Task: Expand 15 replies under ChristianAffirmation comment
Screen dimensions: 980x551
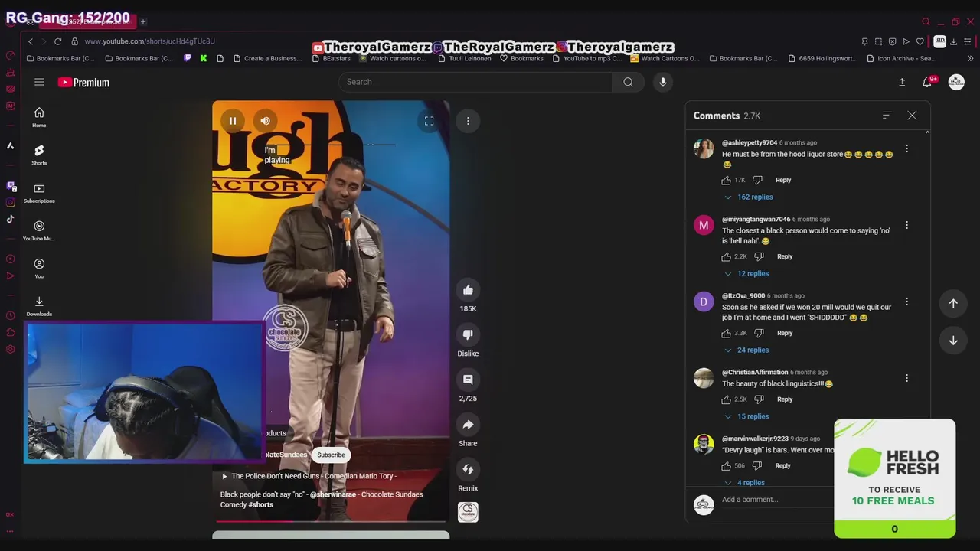Action: (x=746, y=416)
